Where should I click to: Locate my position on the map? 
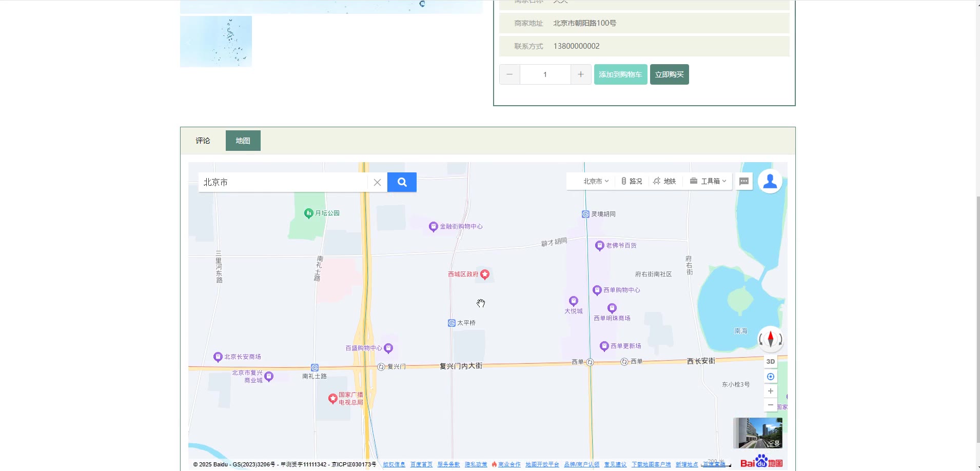[770, 377]
